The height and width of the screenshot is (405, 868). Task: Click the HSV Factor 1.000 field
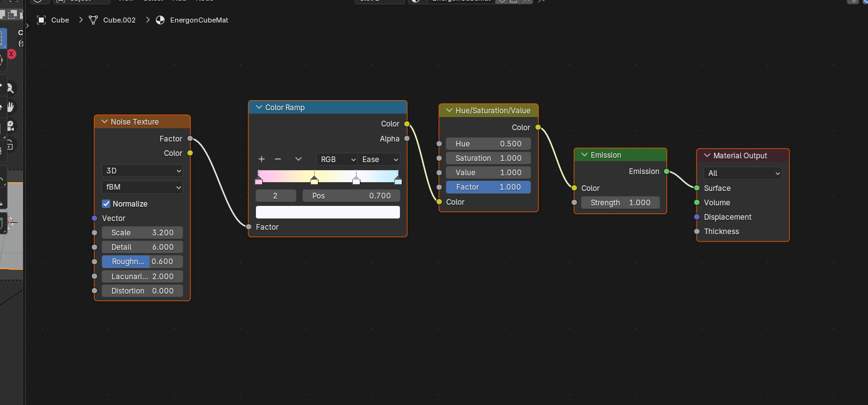pyautogui.click(x=488, y=187)
